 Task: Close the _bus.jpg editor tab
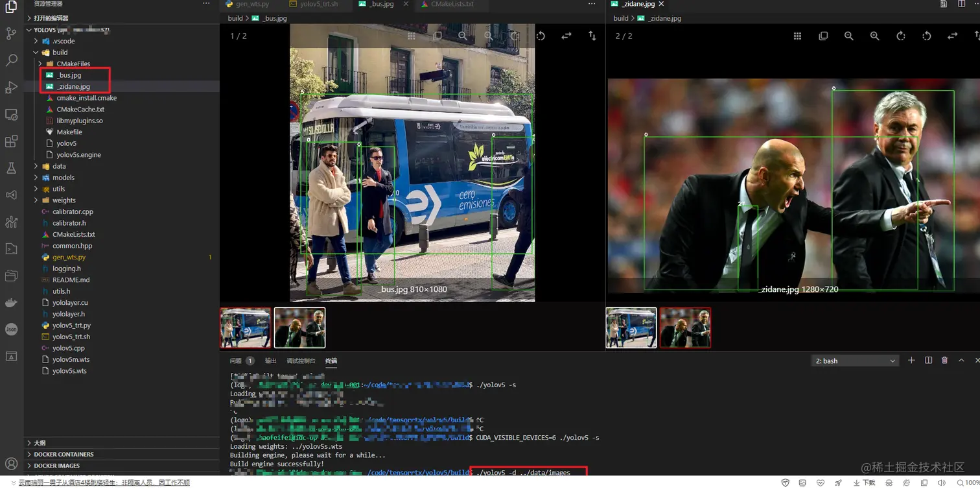406,4
